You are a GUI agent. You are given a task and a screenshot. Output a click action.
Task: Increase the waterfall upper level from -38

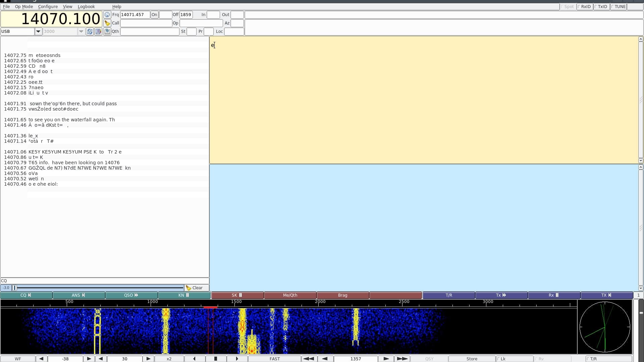click(x=89, y=359)
